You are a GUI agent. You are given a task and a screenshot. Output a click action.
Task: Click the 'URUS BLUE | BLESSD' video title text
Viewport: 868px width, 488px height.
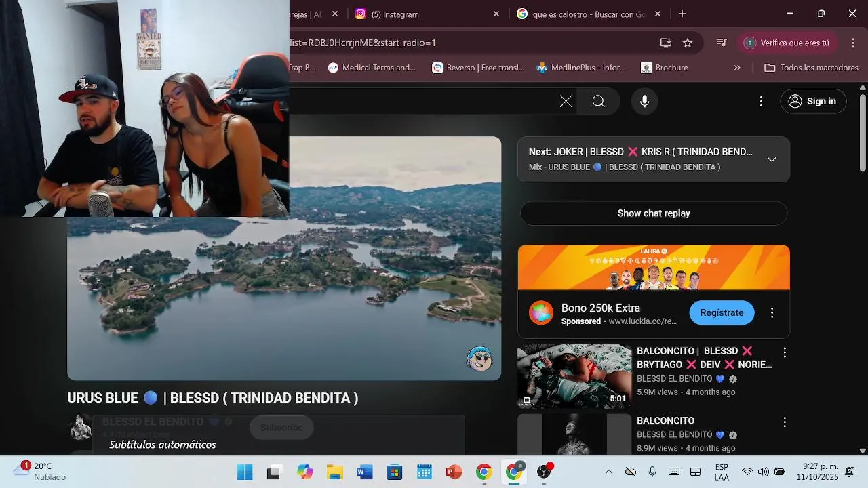coord(213,398)
